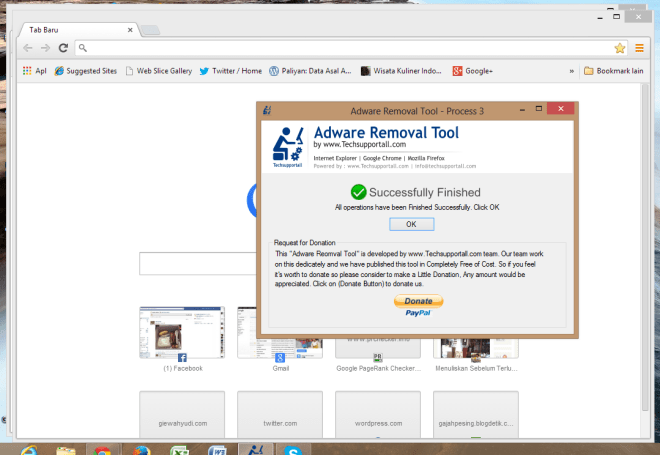Expand the bookmarks overflow chevron
Viewport: 660px width, 455px height.
click(571, 71)
